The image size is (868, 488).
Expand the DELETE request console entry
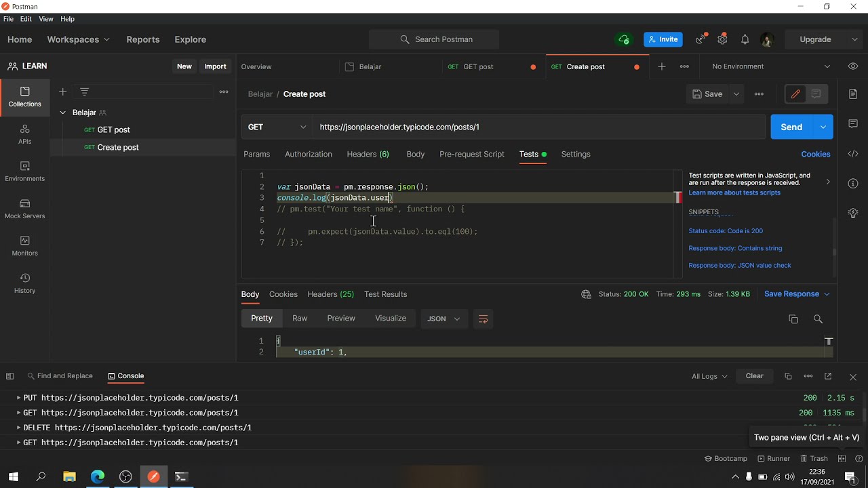pos(19,428)
